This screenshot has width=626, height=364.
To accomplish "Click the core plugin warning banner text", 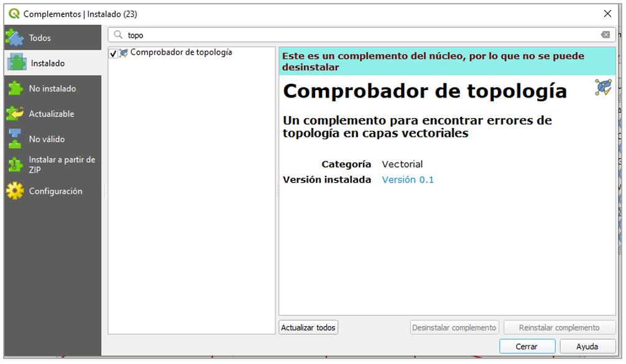I will click(433, 61).
